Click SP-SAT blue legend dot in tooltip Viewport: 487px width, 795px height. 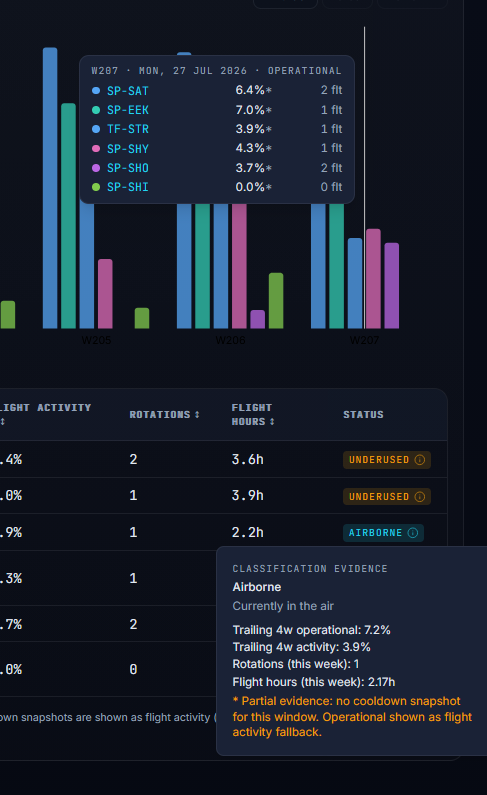coord(96,91)
